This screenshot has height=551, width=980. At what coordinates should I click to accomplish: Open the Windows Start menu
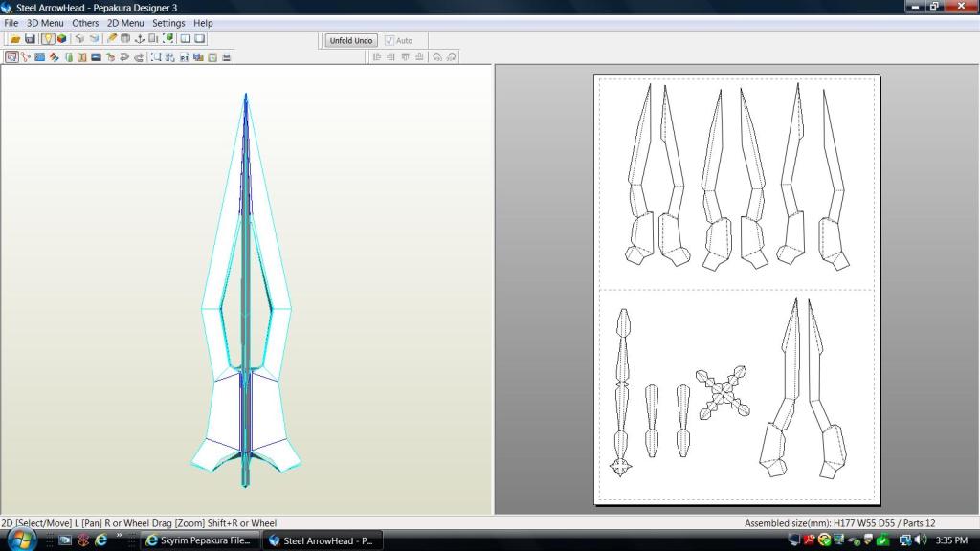pyautogui.click(x=21, y=540)
